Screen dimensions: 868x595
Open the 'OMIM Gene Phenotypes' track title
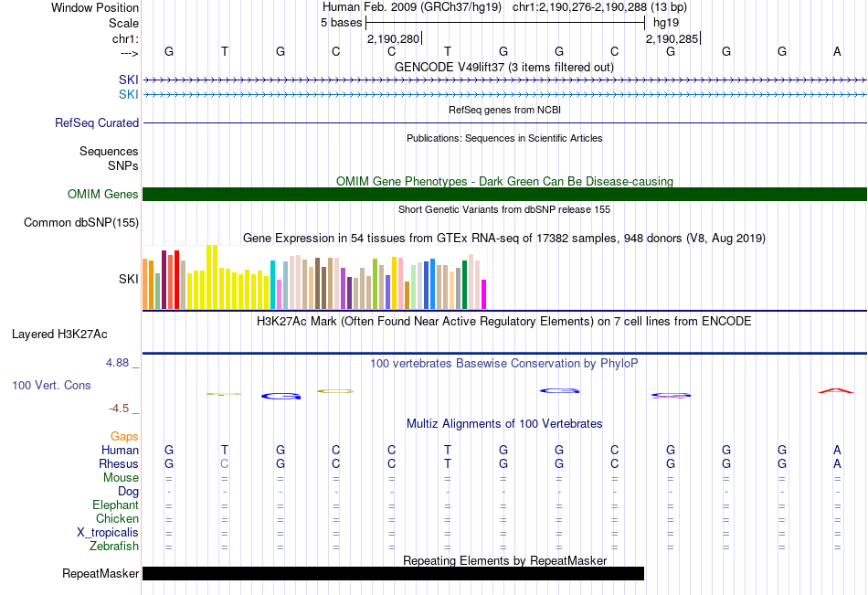tap(504, 181)
